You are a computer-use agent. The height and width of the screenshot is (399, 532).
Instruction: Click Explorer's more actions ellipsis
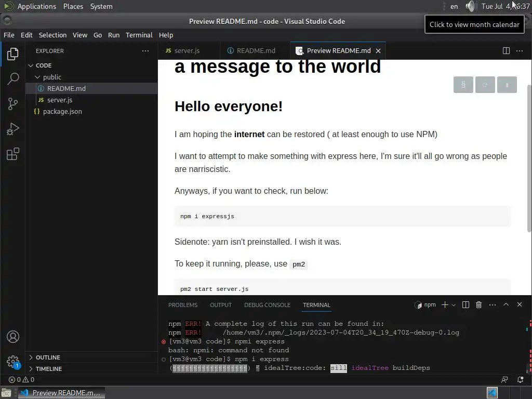pos(145,51)
